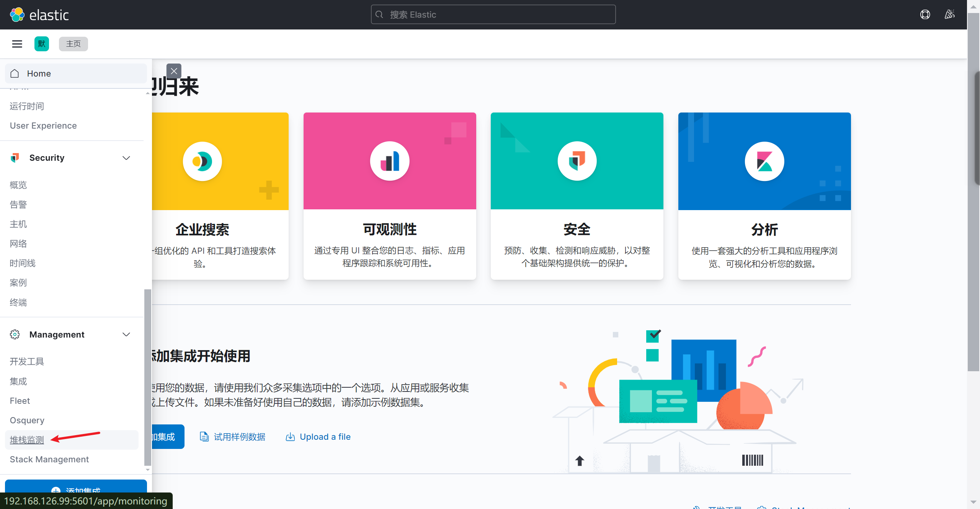Toggle the hamburger navigation menu
980x509 pixels.
pyautogui.click(x=17, y=44)
